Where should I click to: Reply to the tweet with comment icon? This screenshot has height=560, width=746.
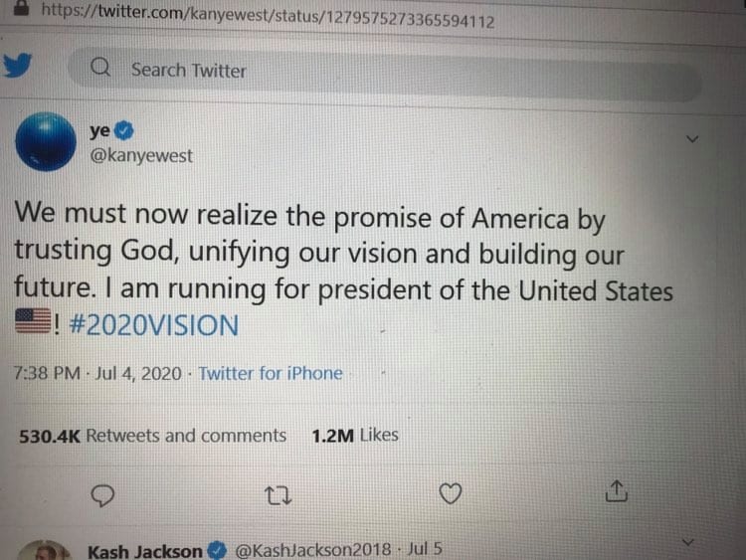(102, 494)
